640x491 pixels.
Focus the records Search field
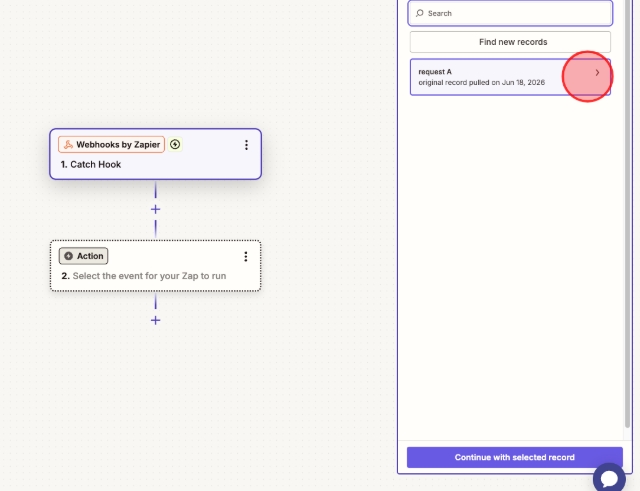[x=510, y=13]
